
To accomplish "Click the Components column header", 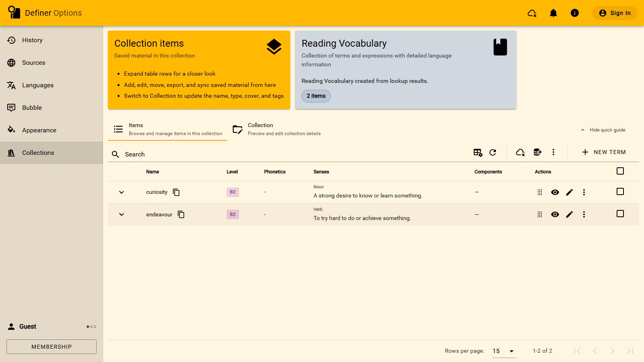I will [x=488, y=172].
